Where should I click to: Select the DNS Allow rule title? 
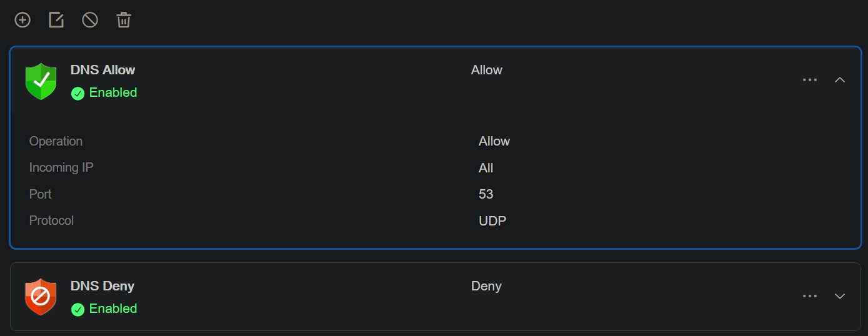click(103, 70)
